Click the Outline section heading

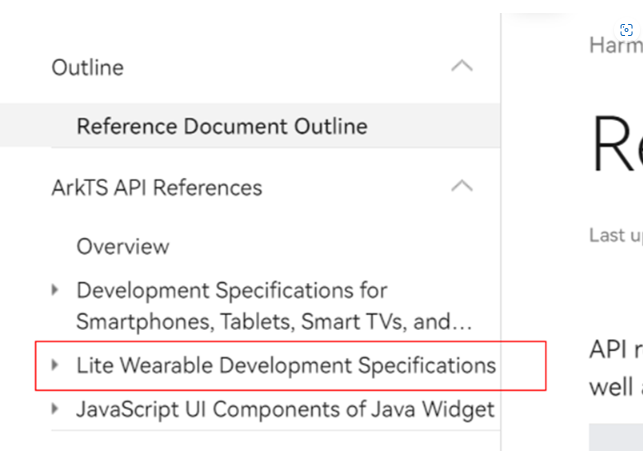pyautogui.click(x=88, y=68)
